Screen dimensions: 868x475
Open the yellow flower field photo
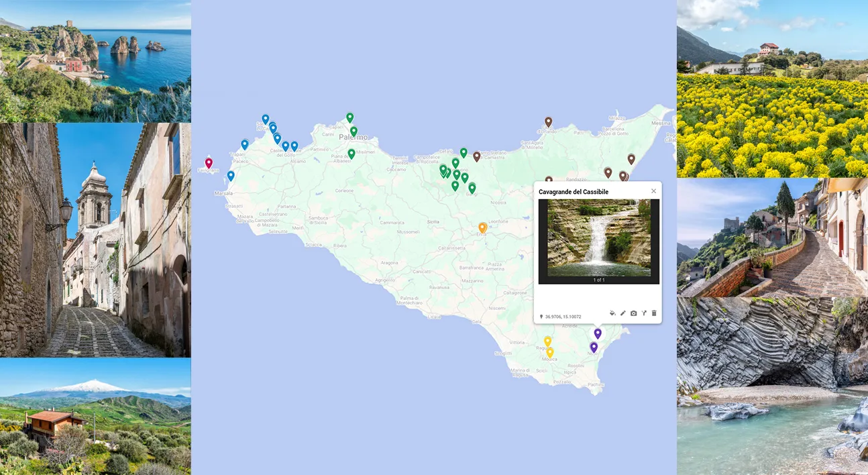coord(772,89)
